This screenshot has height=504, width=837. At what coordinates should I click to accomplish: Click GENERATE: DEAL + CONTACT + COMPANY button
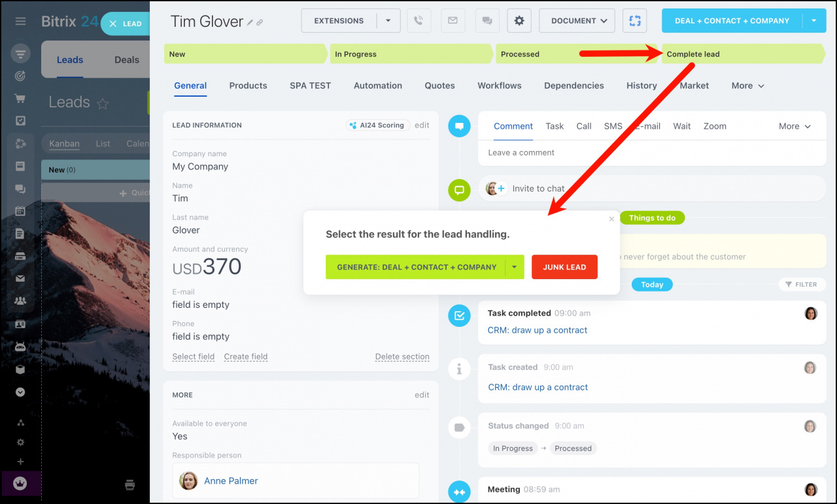point(417,267)
